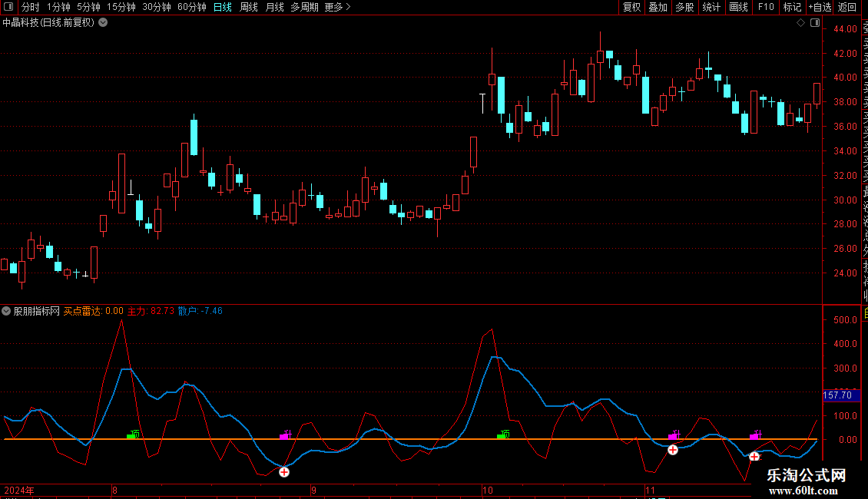Switch to the 60分钟 period
868x499 pixels.
(191, 7)
